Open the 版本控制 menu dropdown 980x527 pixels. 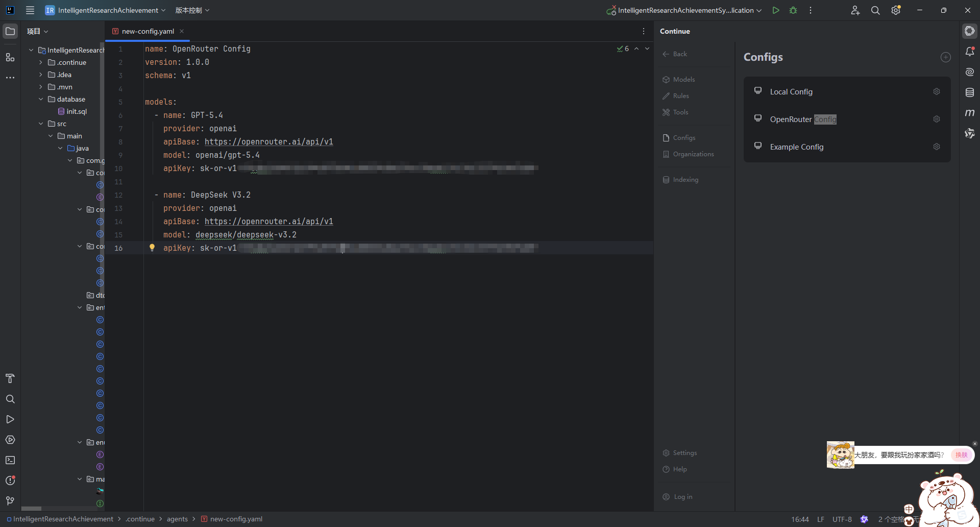pyautogui.click(x=192, y=10)
